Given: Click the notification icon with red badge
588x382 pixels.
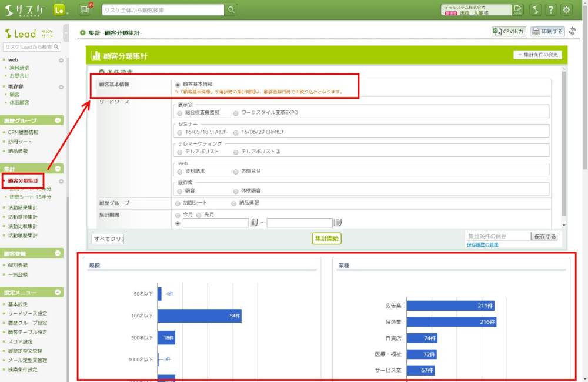Looking at the screenshot, I should click(85, 9).
